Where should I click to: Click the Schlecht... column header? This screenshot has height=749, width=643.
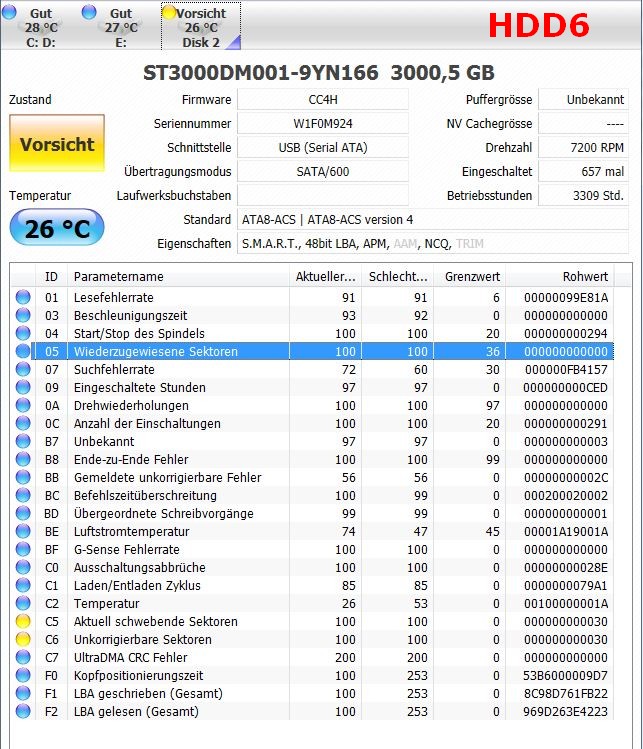(397, 276)
